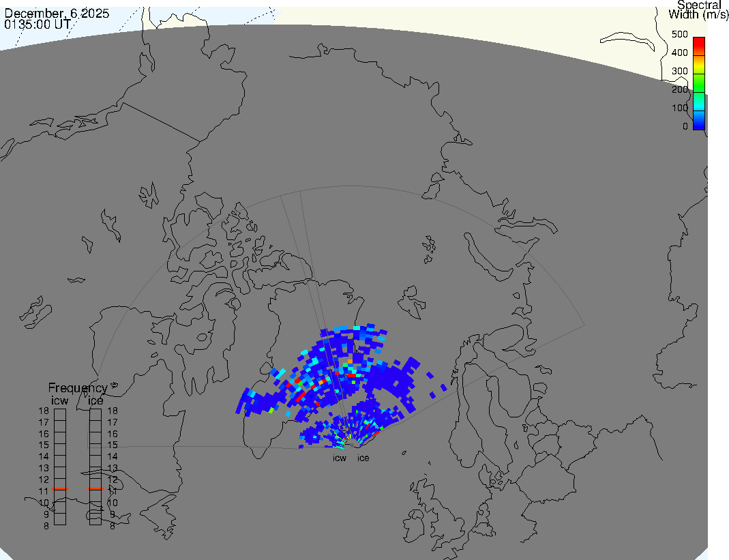Click the 18 label right of the ice frequency bar
Screen dimensions: 729x560
[x=113, y=411]
